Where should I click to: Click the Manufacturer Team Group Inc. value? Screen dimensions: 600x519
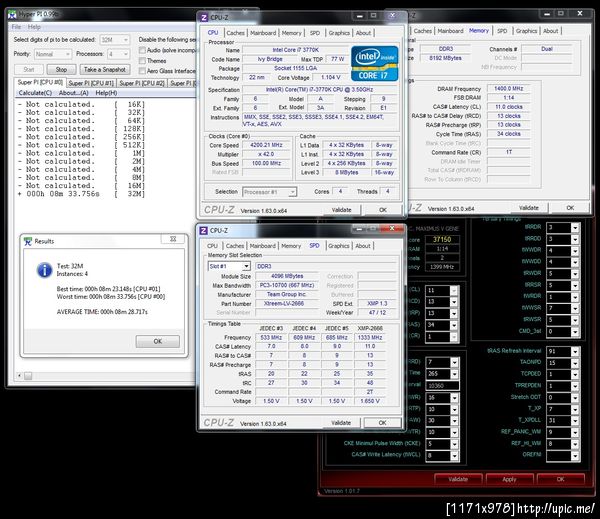click(287, 294)
